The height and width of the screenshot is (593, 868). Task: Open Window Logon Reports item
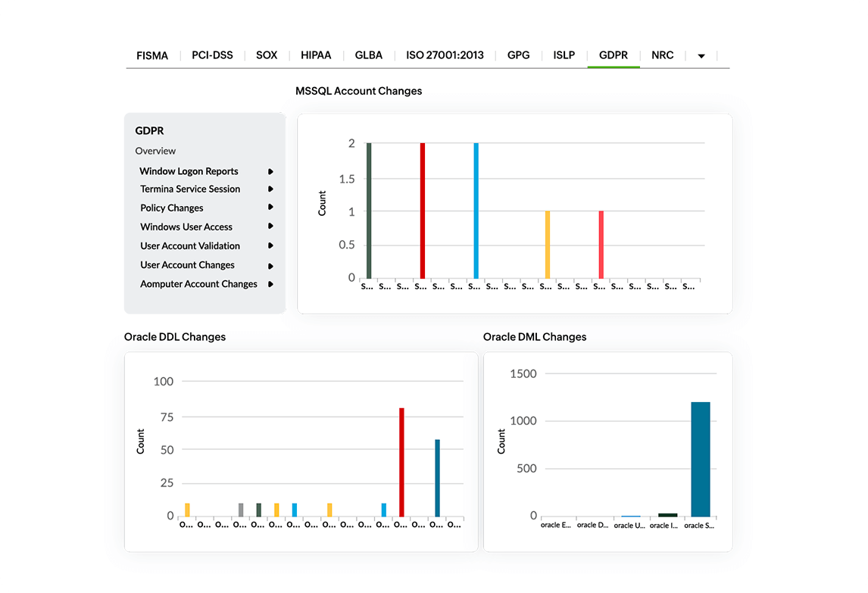[x=189, y=171]
